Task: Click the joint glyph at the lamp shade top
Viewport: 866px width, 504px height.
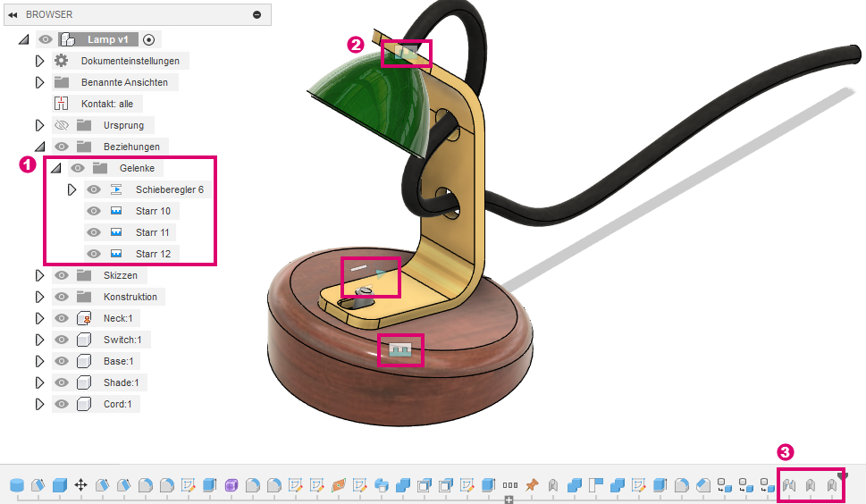Action: 406,53
